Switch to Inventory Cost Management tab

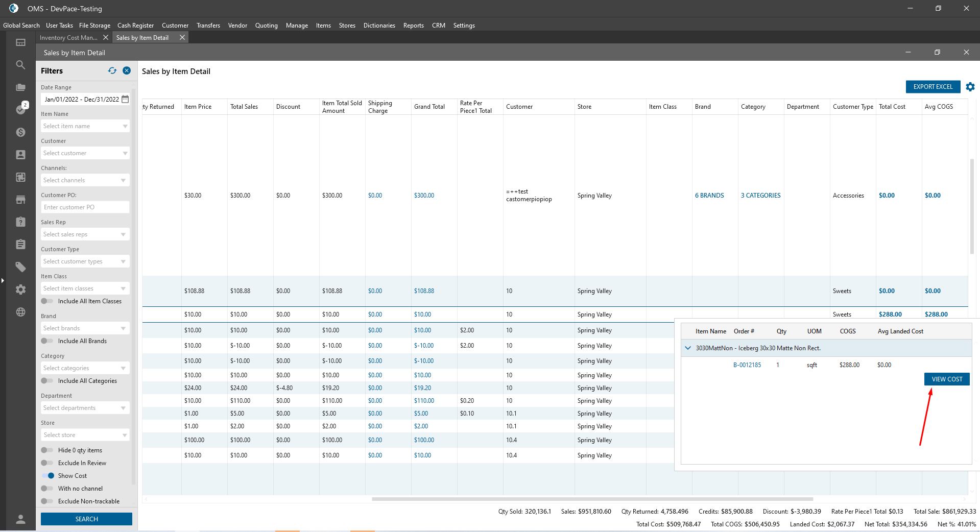point(68,38)
